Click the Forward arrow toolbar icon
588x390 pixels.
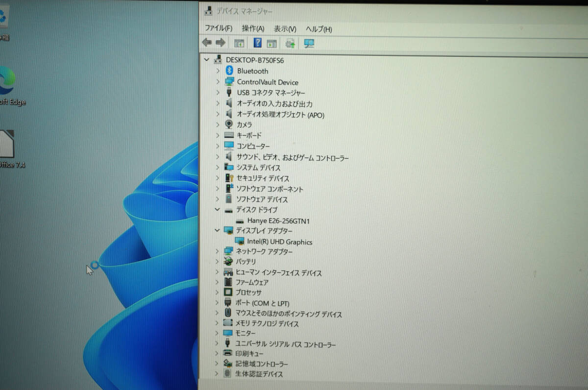pyautogui.click(x=220, y=43)
